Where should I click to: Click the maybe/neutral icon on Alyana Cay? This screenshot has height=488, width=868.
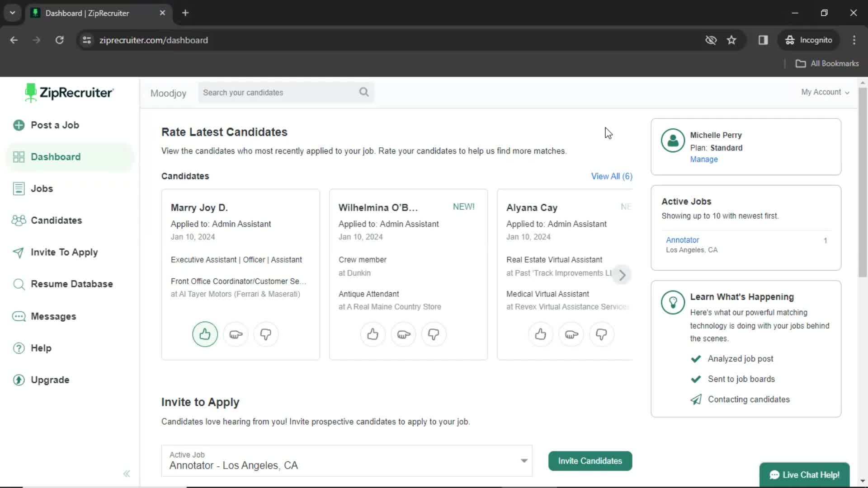(571, 334)
